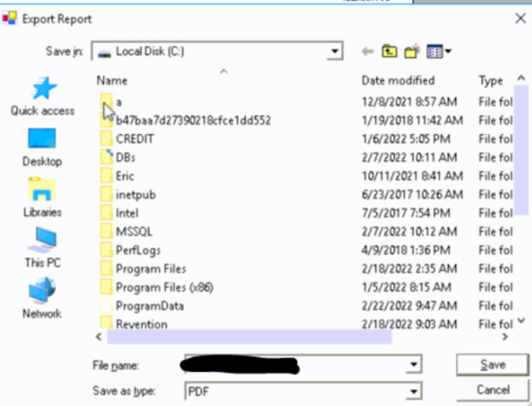Click date 1/19/2018 11:42 AM
The image size is (532, 406).
(x=413, y=121)
